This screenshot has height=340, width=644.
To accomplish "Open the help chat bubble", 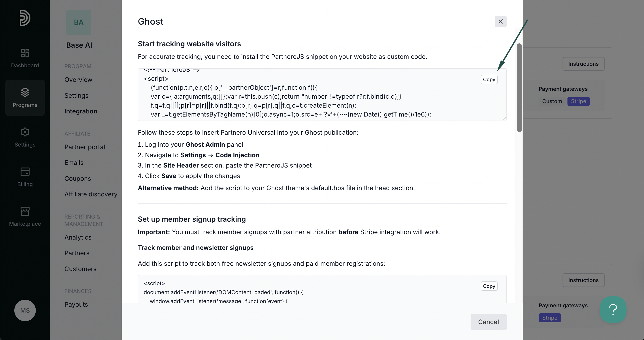I will coord(613,310).
